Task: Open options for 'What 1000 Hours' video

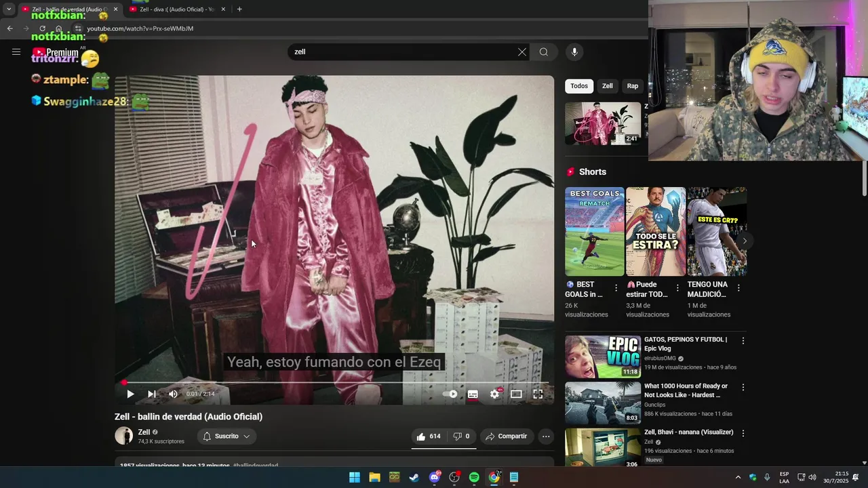Action: (743, 388)
